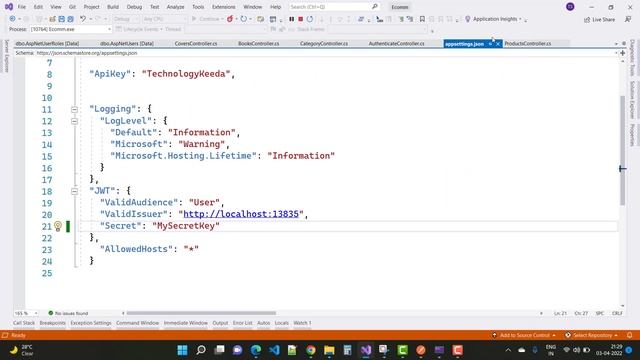Image resolution: width=640 pixels, height=360 pixels.
Task: Save the current file icon
Action: 61,19
